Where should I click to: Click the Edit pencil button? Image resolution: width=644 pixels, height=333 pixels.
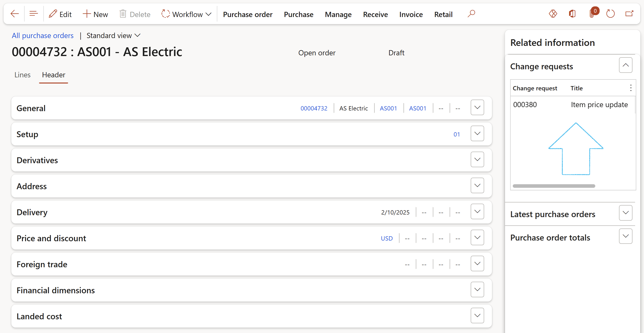[x=60, y=14]
